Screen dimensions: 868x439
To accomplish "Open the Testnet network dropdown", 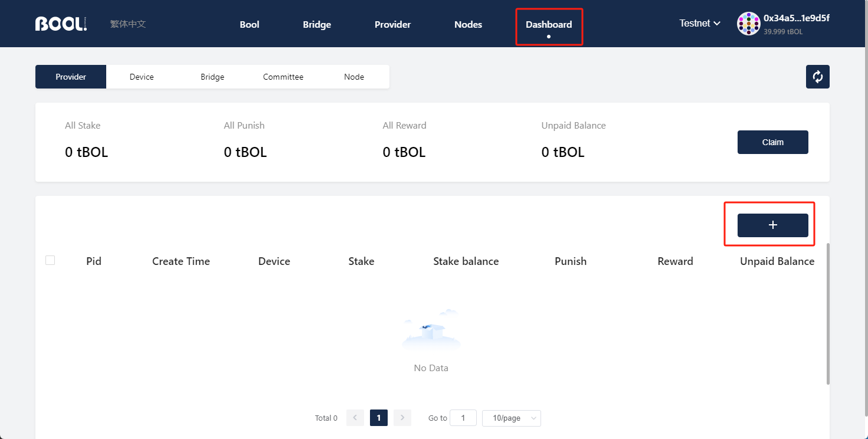I will click(699, 23).
